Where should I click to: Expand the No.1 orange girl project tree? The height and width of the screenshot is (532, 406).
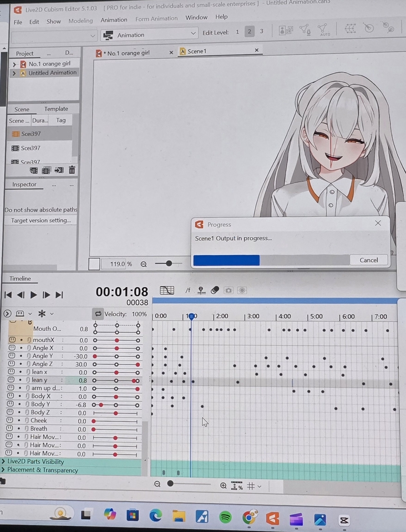14,64
